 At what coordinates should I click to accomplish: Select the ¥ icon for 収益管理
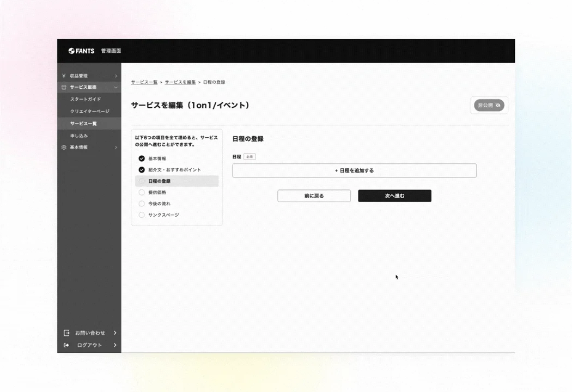65,75
